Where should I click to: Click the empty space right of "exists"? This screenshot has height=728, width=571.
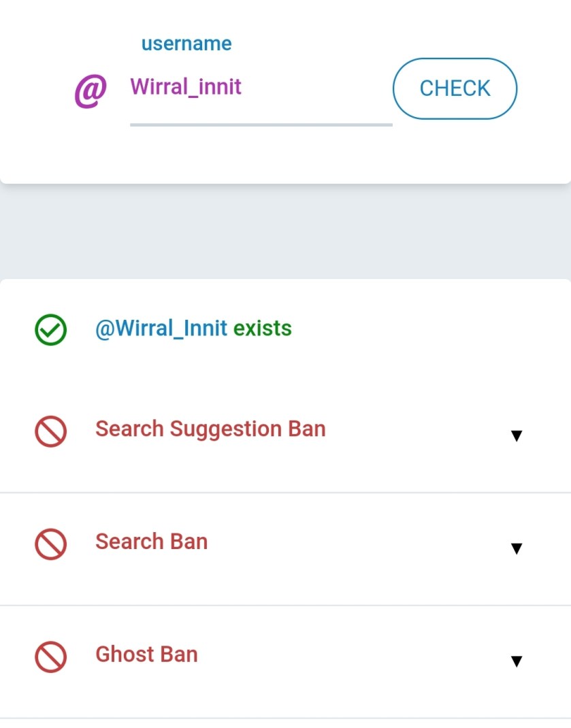(x=422, y=329)
